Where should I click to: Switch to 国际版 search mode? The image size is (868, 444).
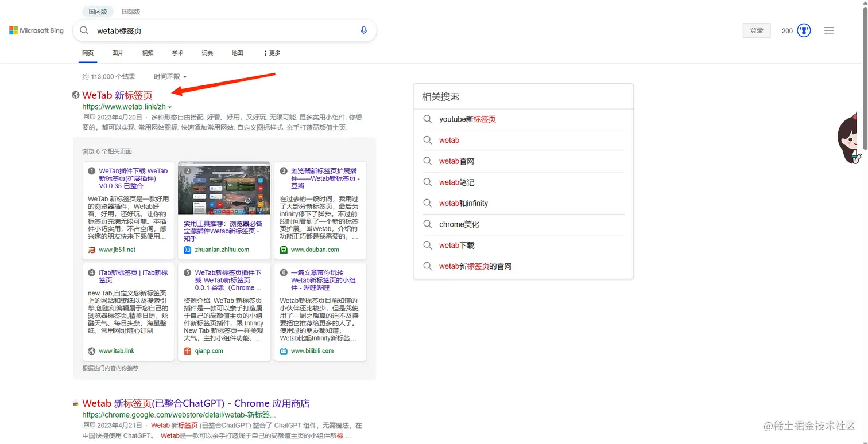131,11
